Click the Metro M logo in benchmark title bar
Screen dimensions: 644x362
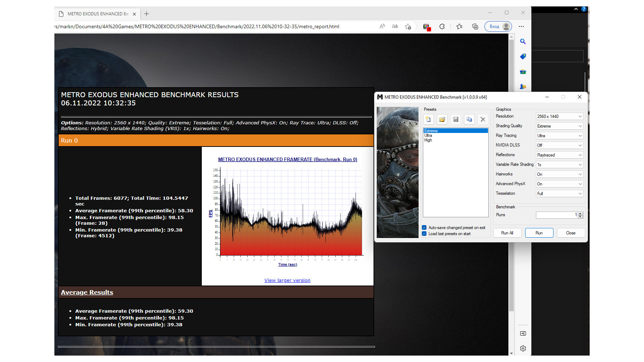pyautogui.click(x=380, y=97)
